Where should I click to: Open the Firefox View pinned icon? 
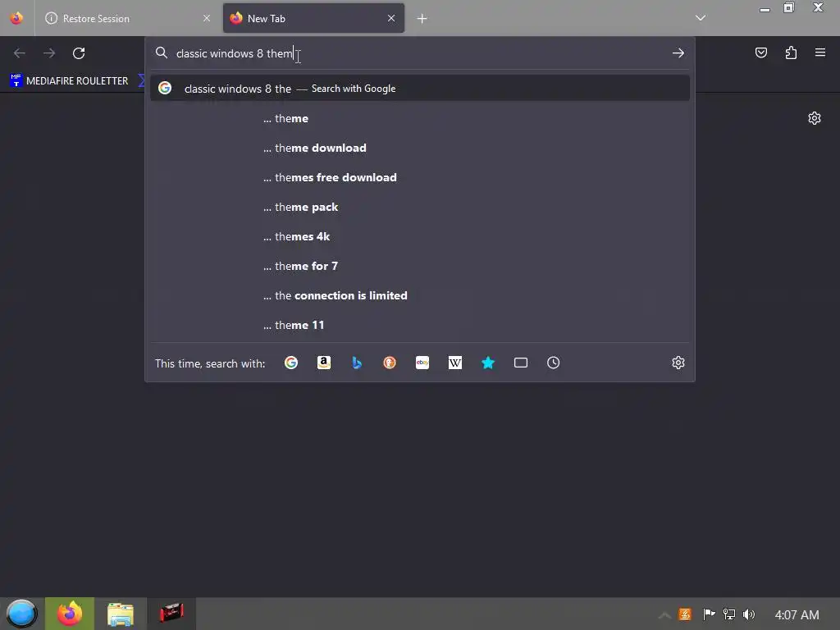click(x=16, y=18)
